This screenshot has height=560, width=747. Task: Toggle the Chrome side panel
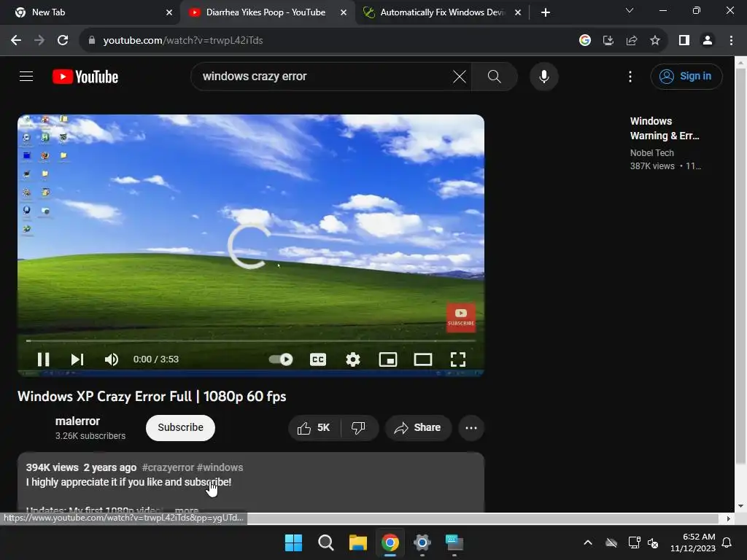[684, 41]
